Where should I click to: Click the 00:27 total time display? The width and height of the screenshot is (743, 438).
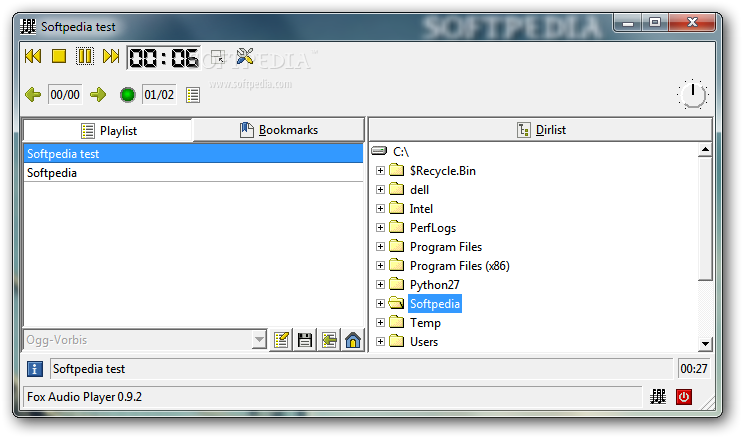(694, 369)
